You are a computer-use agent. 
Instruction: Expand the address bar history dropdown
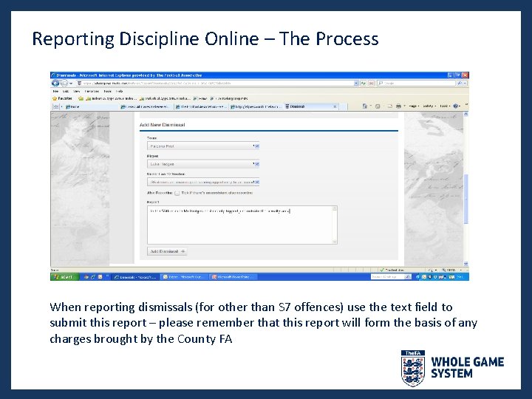pos(356,83)
